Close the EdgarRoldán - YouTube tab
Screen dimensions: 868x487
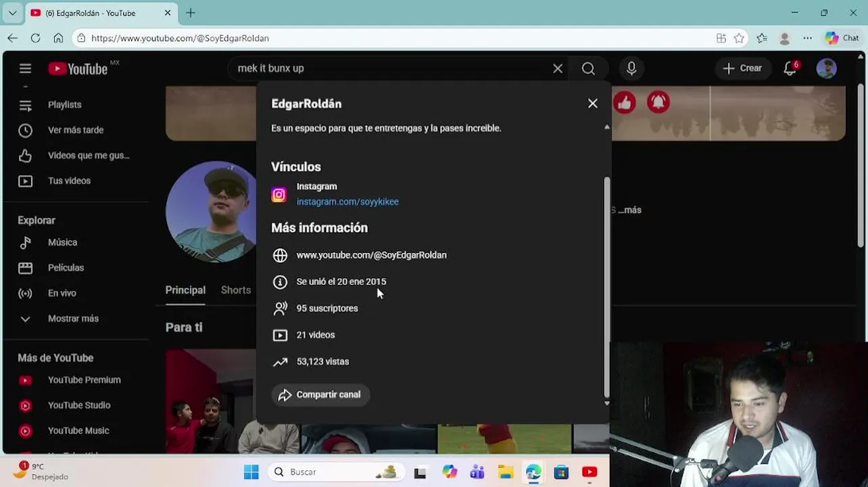tap(168, 13)
